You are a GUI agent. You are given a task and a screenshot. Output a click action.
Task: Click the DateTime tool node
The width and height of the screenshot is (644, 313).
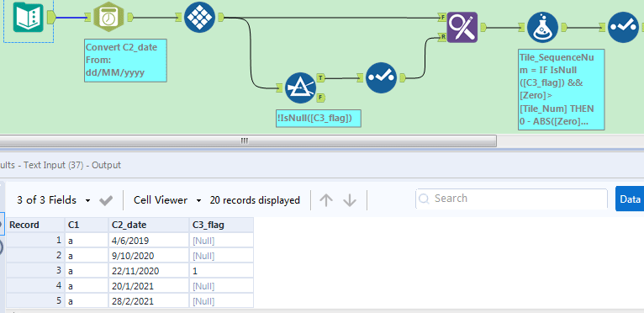[108, 17]
